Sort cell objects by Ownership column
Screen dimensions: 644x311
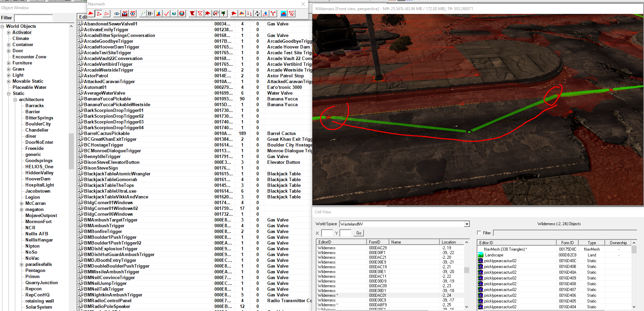pyautogui.click(x=618, y=242)
